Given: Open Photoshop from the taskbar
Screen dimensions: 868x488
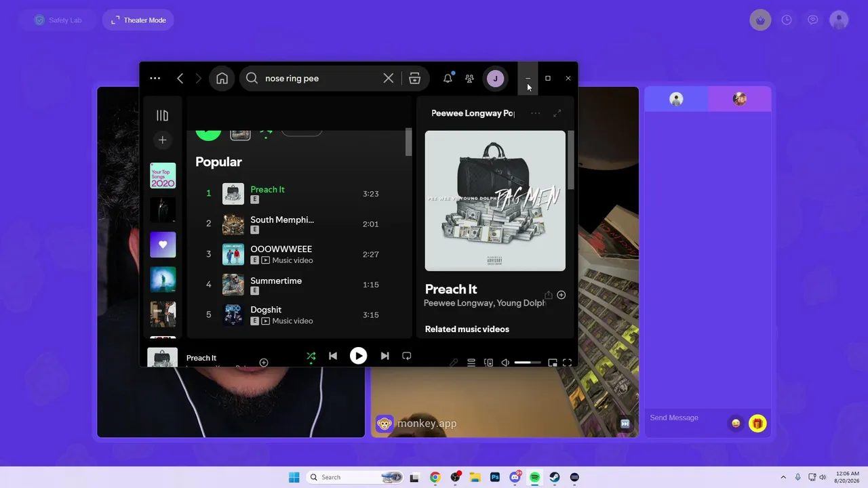Looking at the screenshot, I should [x=495, y=477].
